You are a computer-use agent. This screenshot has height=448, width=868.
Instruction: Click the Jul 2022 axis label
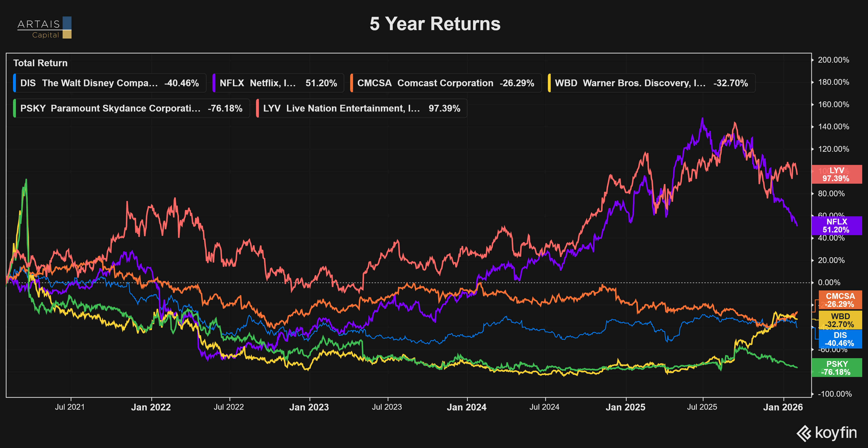(x=229, y=407)
